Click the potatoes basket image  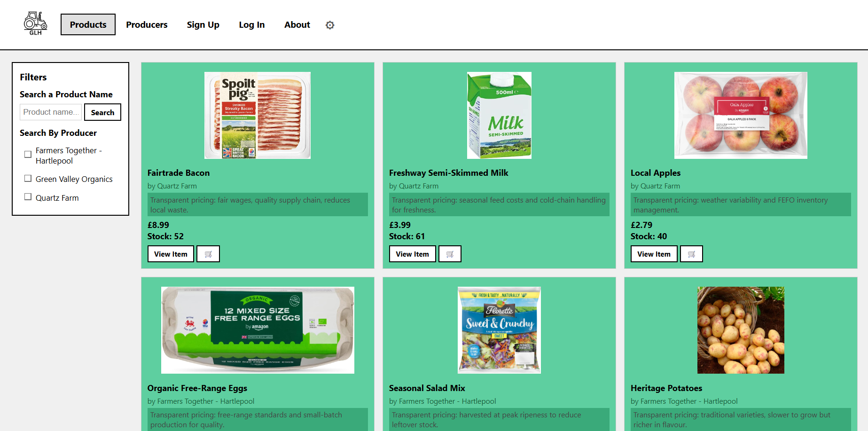[741, 330]
